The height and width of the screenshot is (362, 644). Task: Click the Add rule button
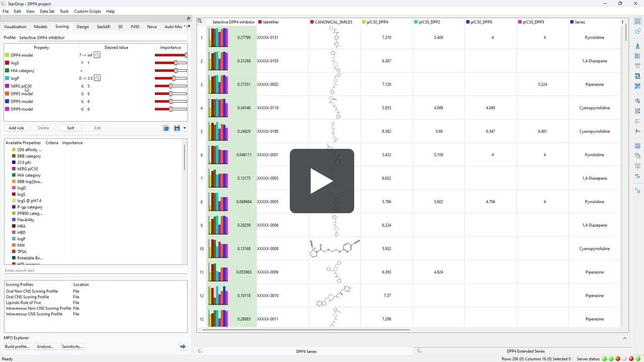point(16,128)
